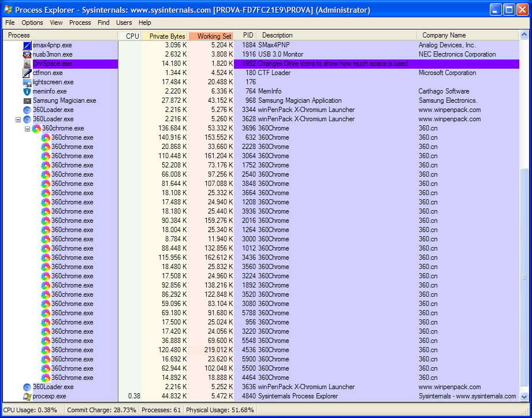532x418 pixels.
Task: Click 360chrome.exe icon with PID 2228
Action: click(46, 147)
